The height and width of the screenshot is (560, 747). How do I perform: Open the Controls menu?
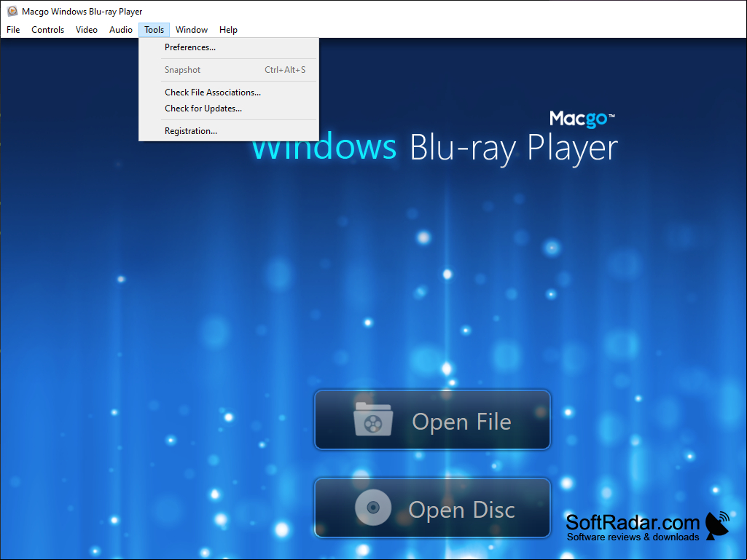[47, 30]
